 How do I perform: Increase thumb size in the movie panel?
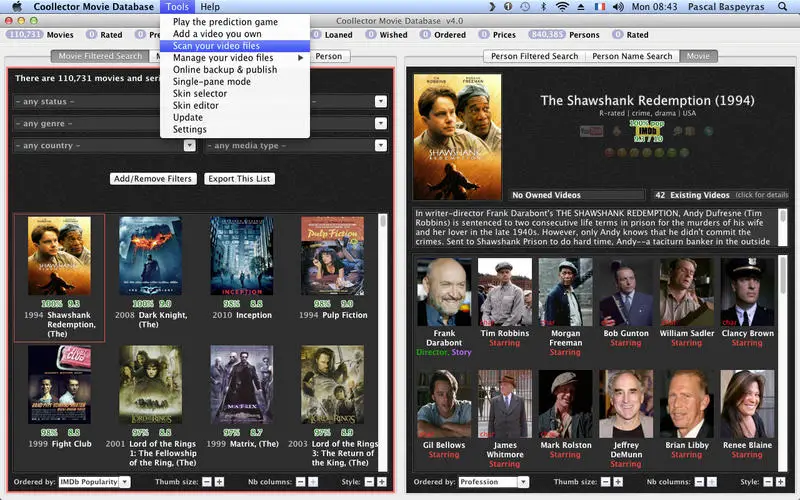(x=219, y=482)
